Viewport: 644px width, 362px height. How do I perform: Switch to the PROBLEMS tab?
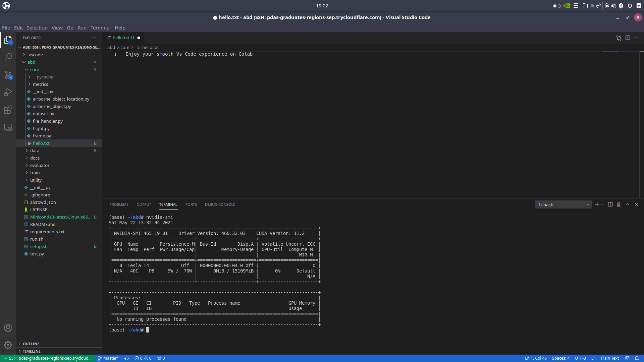point(119,204)
